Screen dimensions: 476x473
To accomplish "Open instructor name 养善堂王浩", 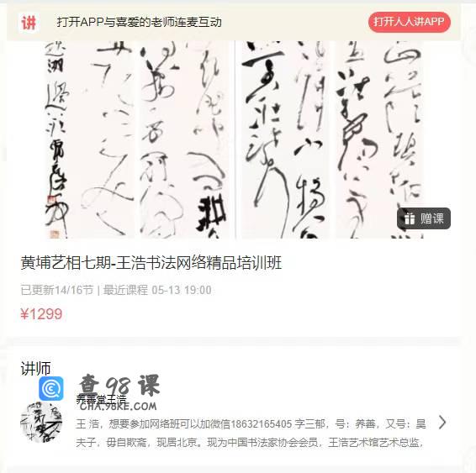I will (101, 399).
